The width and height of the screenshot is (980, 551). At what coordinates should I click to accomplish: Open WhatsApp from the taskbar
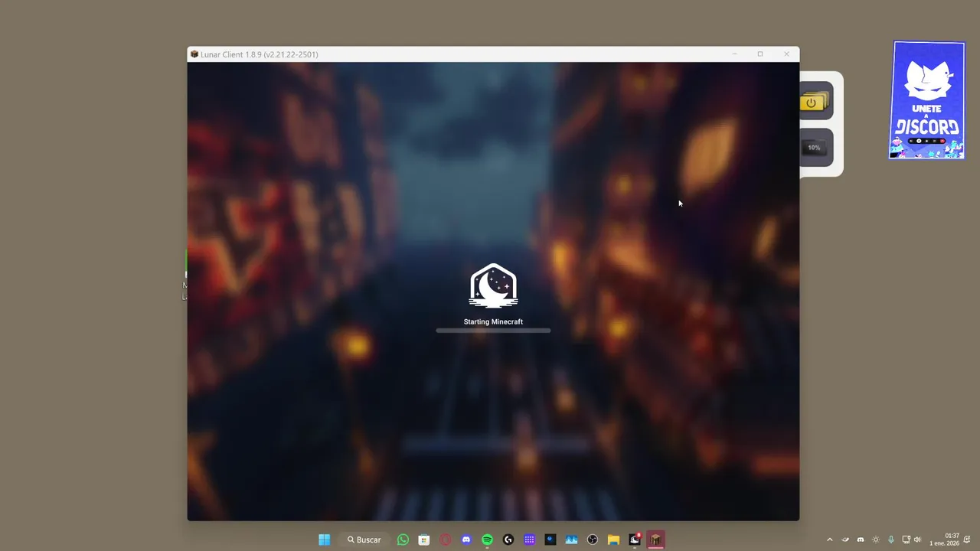(403, 540)
